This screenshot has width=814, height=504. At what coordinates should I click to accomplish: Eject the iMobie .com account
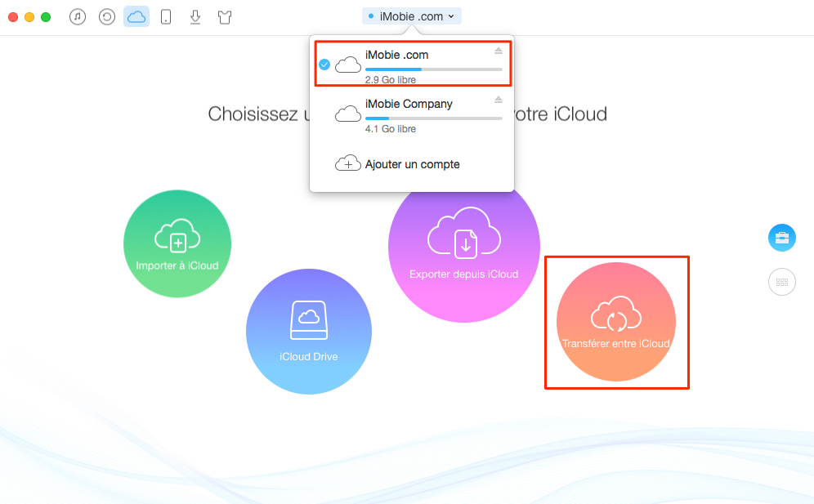tap(499, 51)
